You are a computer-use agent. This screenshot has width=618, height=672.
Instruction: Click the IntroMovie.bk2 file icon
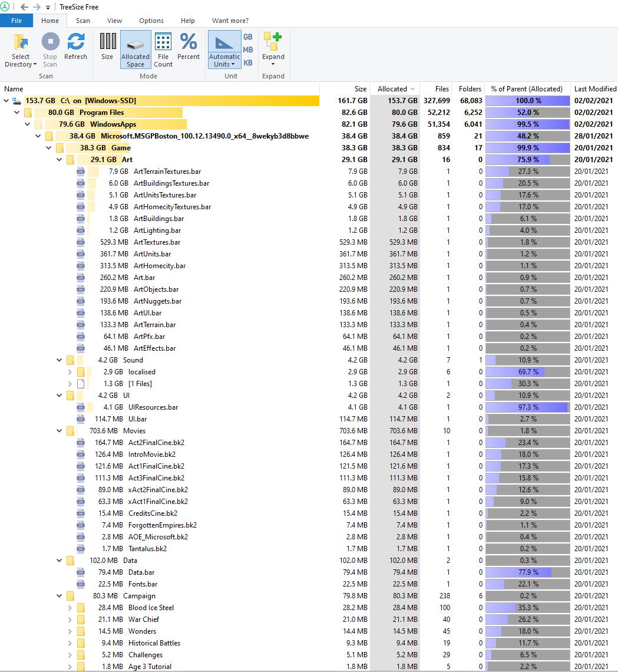coord(81,454)
